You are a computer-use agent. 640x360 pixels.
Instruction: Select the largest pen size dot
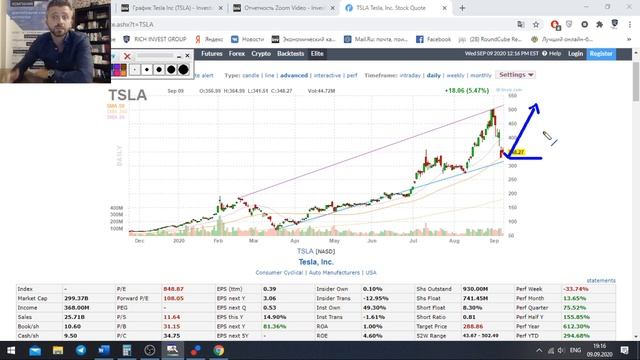point(184,70)
